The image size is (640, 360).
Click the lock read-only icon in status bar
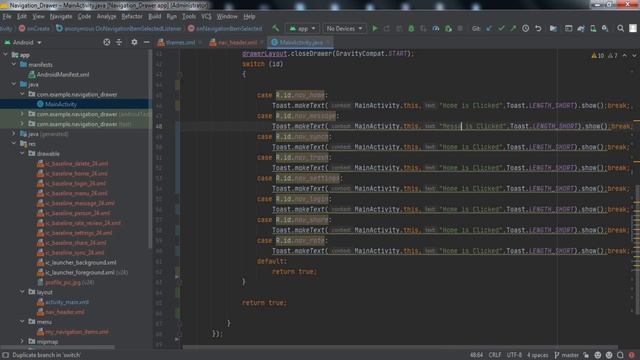(586, 355)
